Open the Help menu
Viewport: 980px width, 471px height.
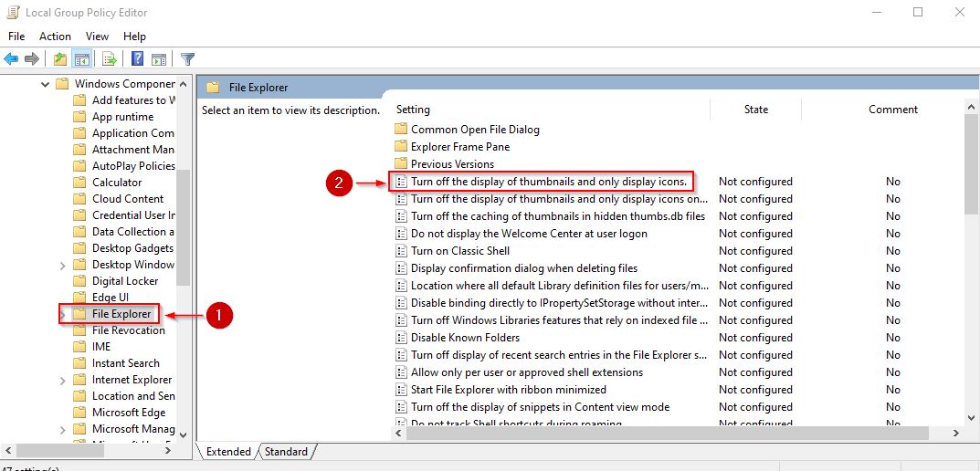134,37
